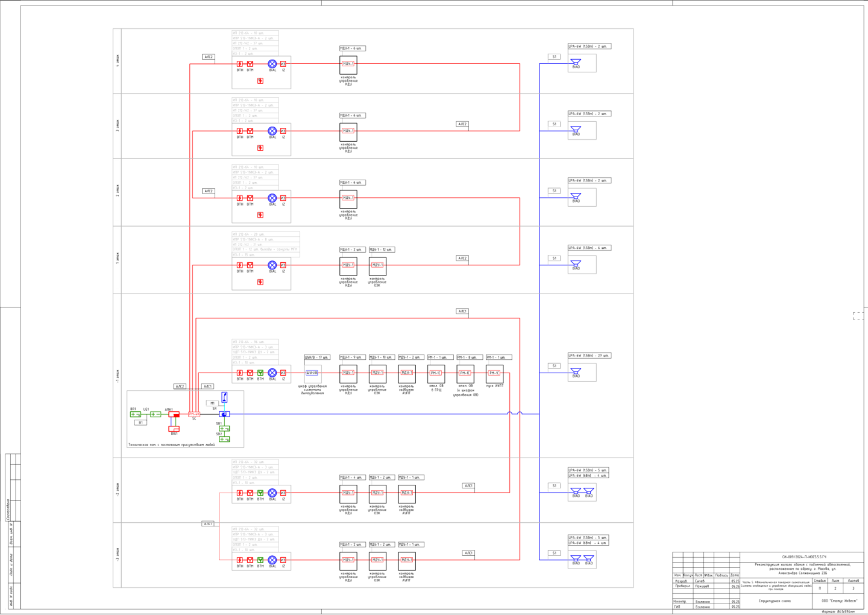The width and height of the screenshot is (868, 615).
Task: Select the BIU1 red indicator unit symbol
Action: click(174, 429)
